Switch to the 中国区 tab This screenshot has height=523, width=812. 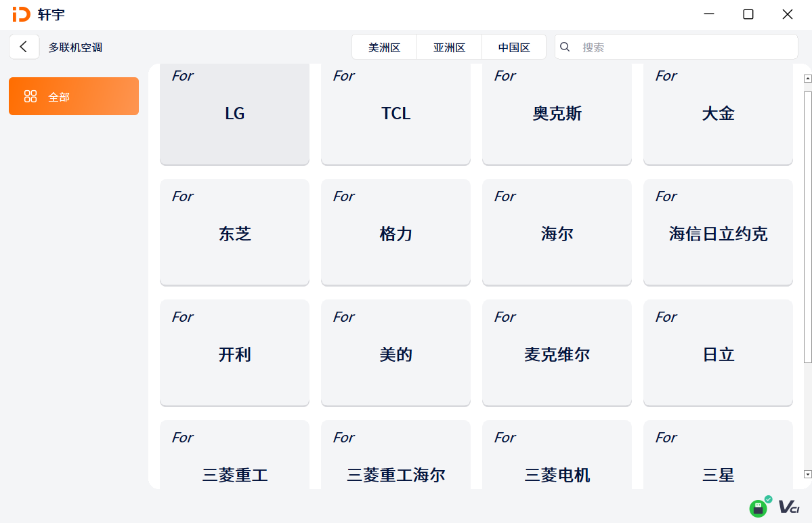click(513, 47)
